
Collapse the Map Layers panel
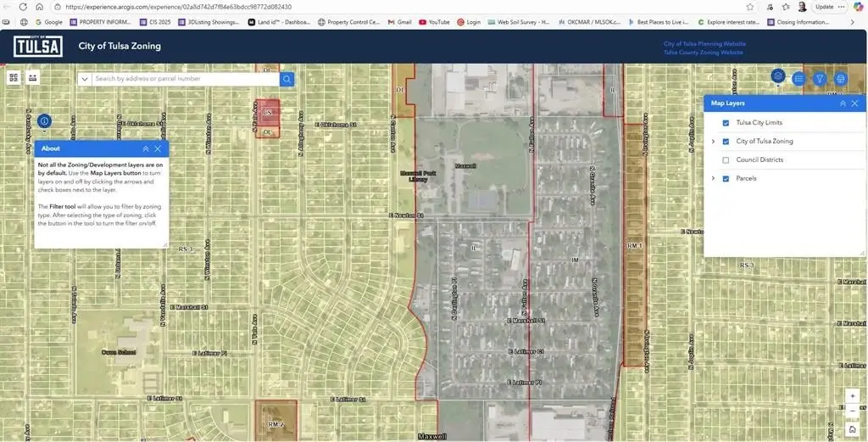click(x=843, y=104)
